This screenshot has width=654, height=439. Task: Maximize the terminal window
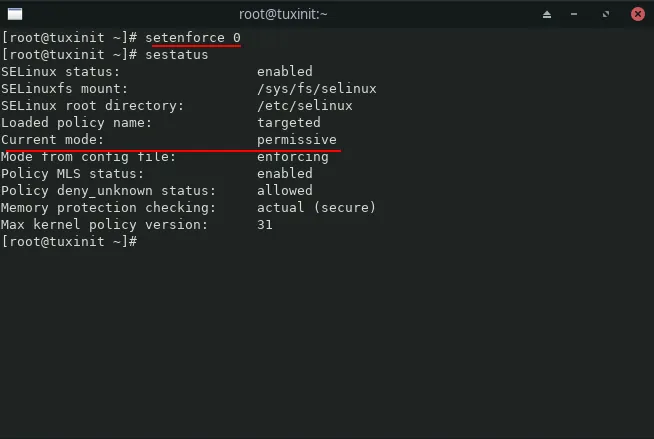pos(606,14)
